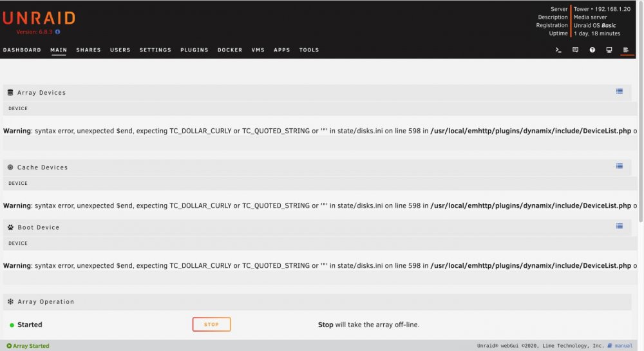Open the terminal icon in header

click(x=558, y=50)
